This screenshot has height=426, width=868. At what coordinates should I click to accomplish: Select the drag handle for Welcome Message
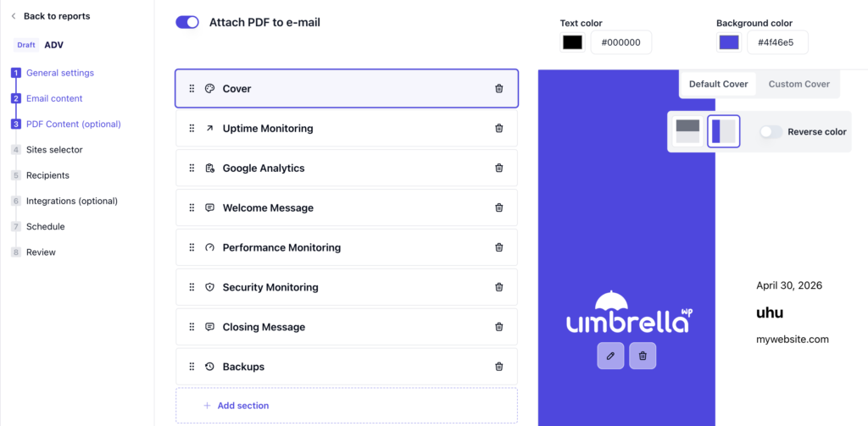click(192, 208)
